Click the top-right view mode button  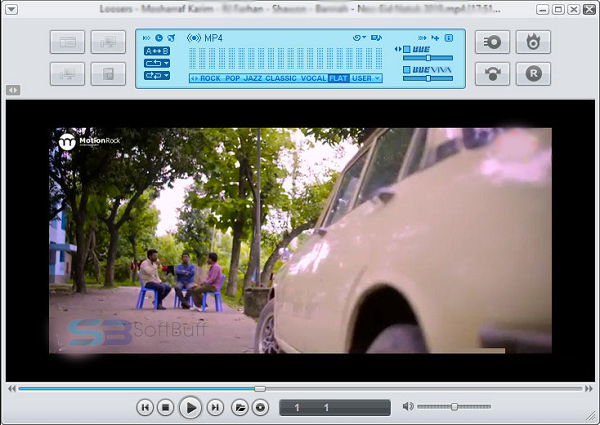click(x=108, y=42)
